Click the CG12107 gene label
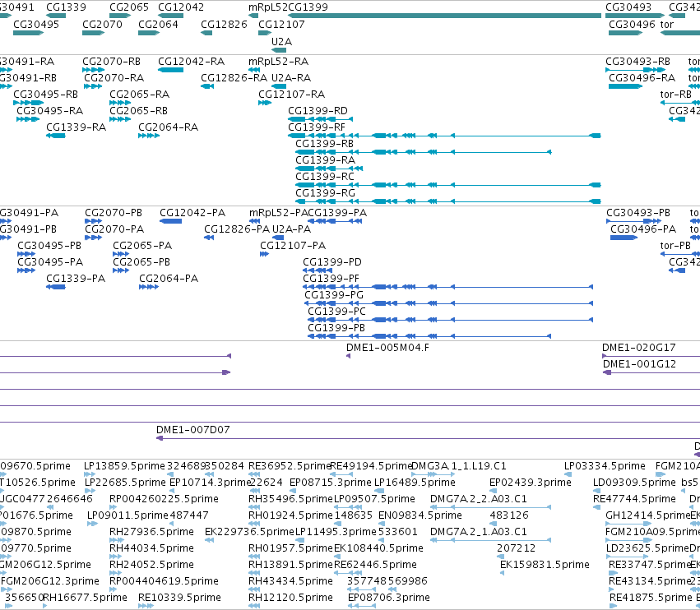Screen dimensions: 700x610 point(281,24)
